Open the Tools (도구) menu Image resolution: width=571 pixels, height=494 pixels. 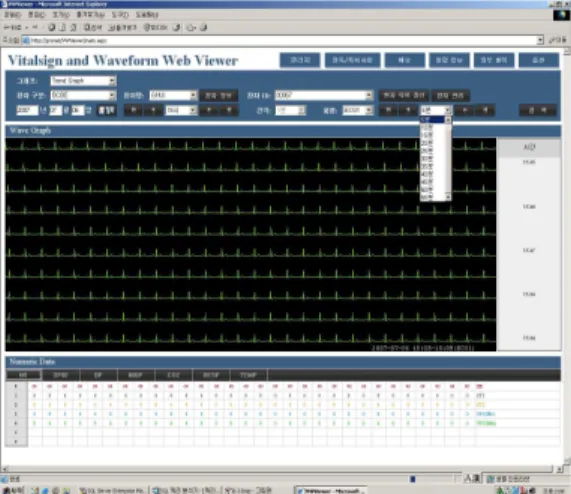(120, 15)
